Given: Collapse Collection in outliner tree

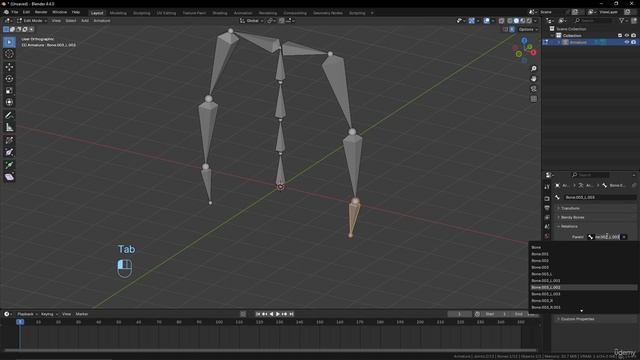Looking at the screenshot, I should pos(553,36).
